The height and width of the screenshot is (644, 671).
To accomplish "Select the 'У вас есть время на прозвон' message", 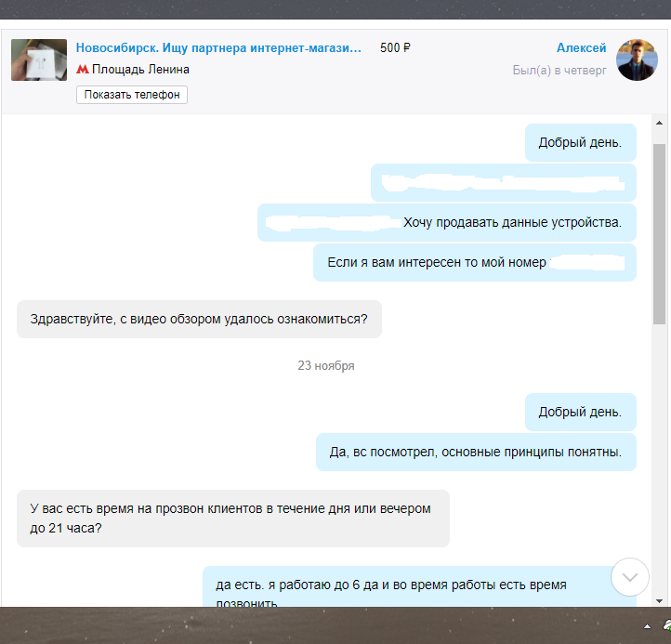I will [x=232, y=519].
